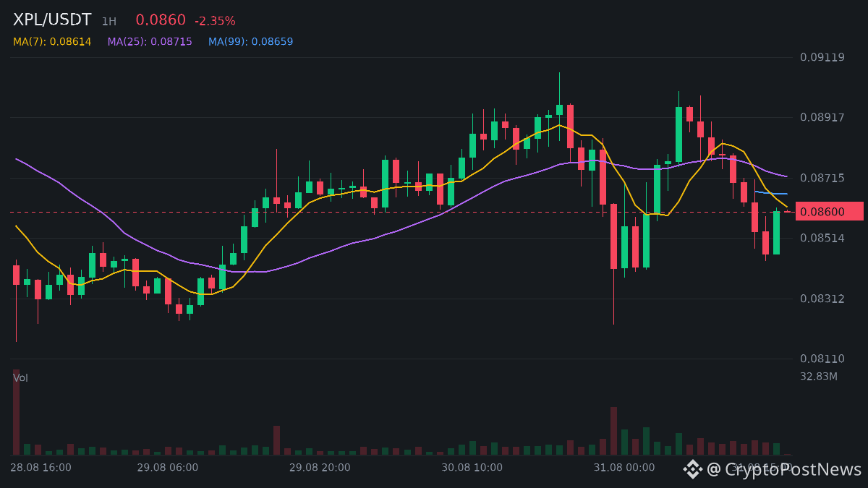Image resolution: width=868 pixels, height=488 pixels.
Task: Click the 0.08917 price axis label
Action: pos(822,117)
